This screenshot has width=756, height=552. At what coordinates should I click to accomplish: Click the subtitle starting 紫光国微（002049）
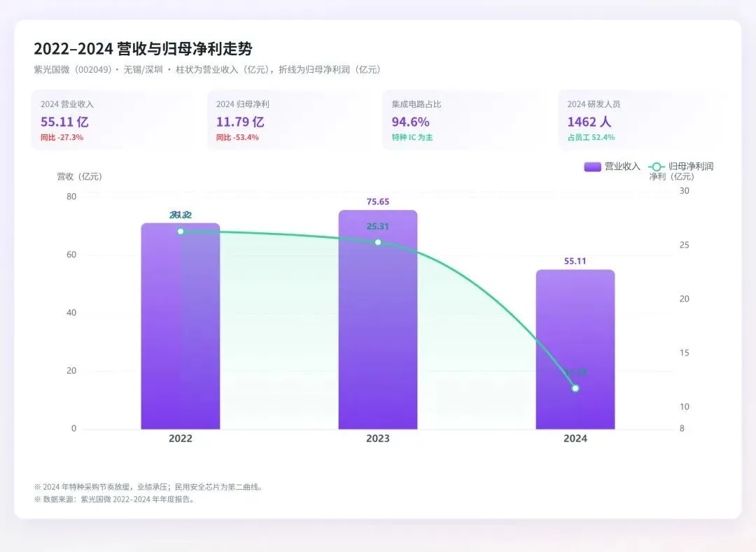[206, 70]
